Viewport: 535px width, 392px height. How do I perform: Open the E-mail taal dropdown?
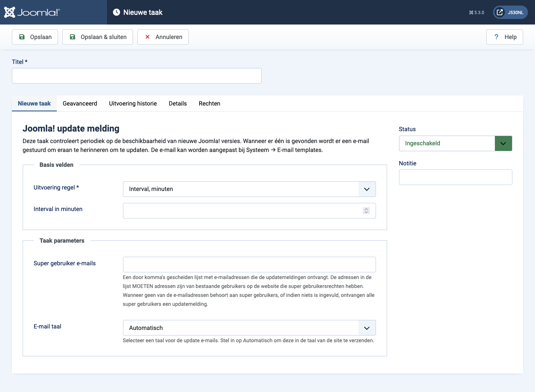249,328
